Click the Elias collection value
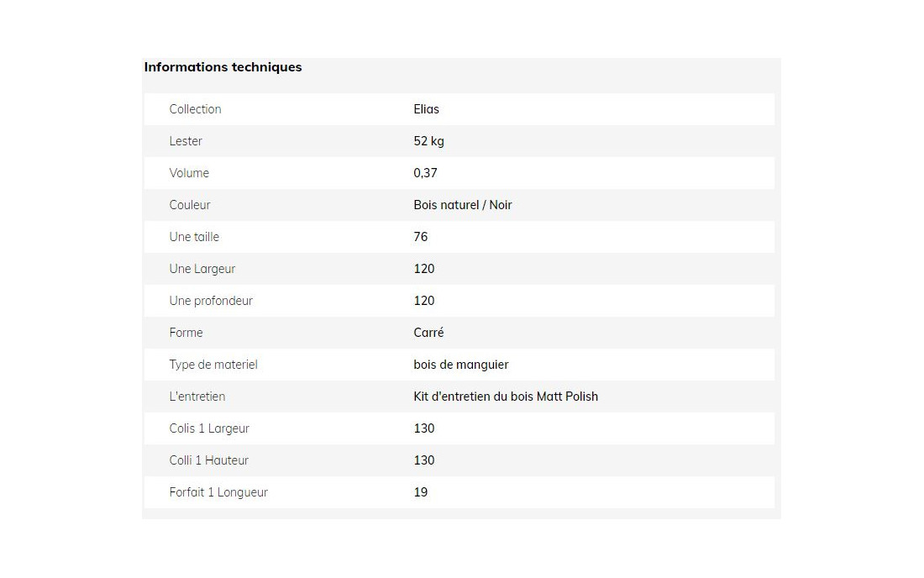Viewport: 924px width, 578px height. pos(426,109)
